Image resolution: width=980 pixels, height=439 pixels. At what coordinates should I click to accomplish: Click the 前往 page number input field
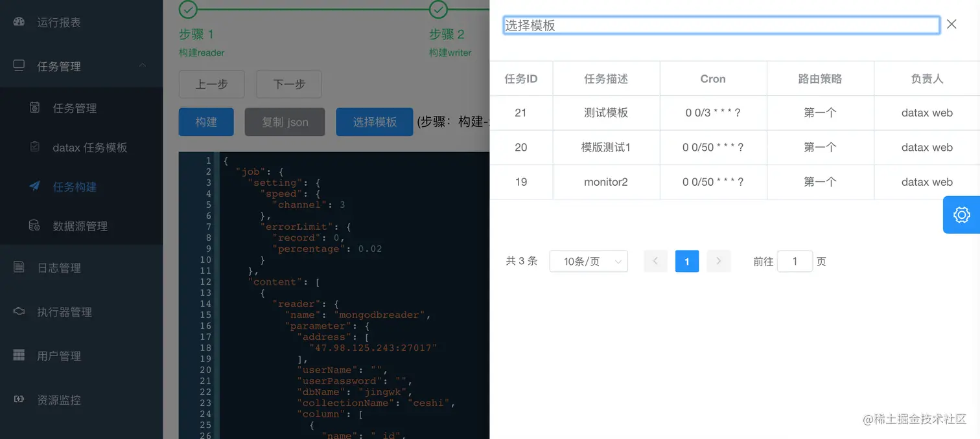click(x=795, y=261)
